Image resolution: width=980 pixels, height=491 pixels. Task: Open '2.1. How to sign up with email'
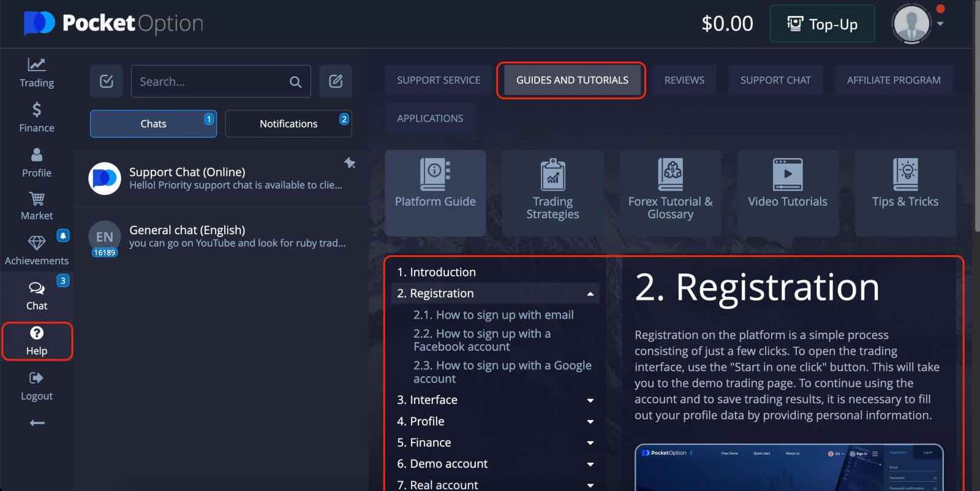pos(493,315)
